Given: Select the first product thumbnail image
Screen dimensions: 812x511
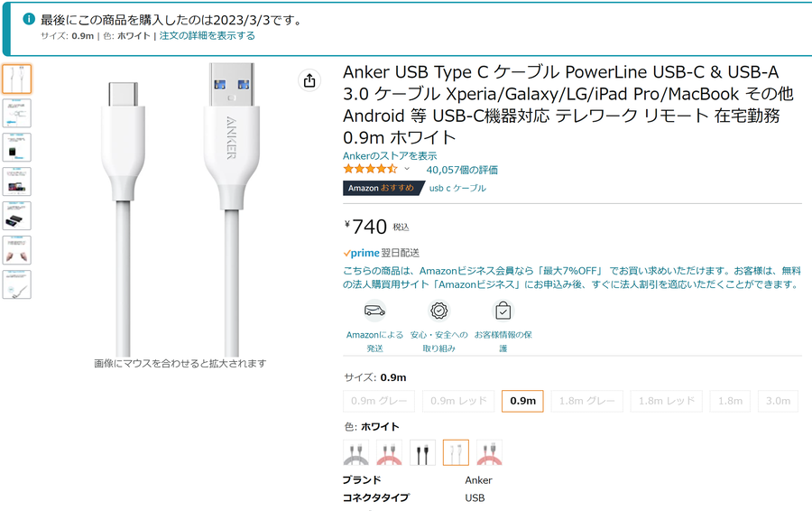Looking at the screenshot, I should (16, 79).
